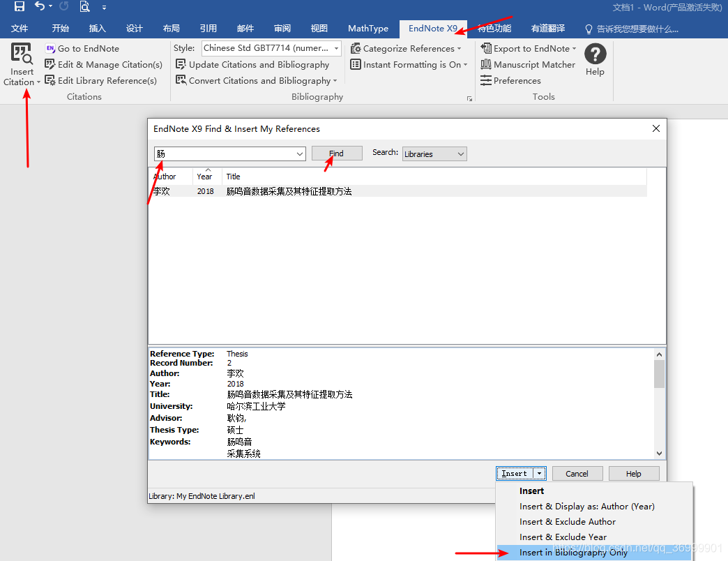
Task: Click the lightbulb Tell Me icon
Action: coord(589,29)
